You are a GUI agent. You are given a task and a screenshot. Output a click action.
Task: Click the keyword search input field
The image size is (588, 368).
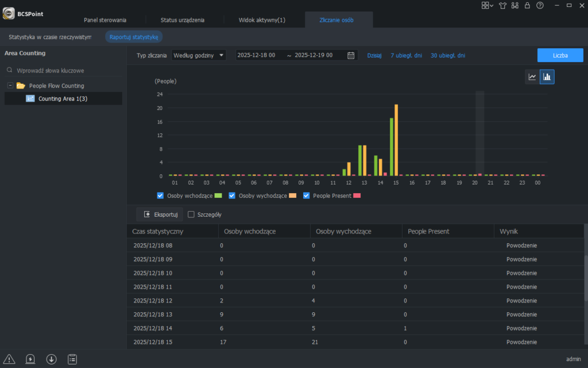pos(63,71)
